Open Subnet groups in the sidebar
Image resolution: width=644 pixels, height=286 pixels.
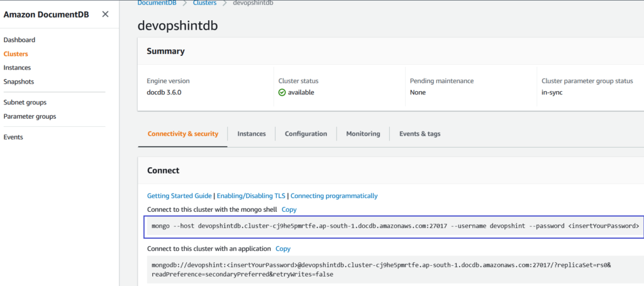[x=25, y=102]
